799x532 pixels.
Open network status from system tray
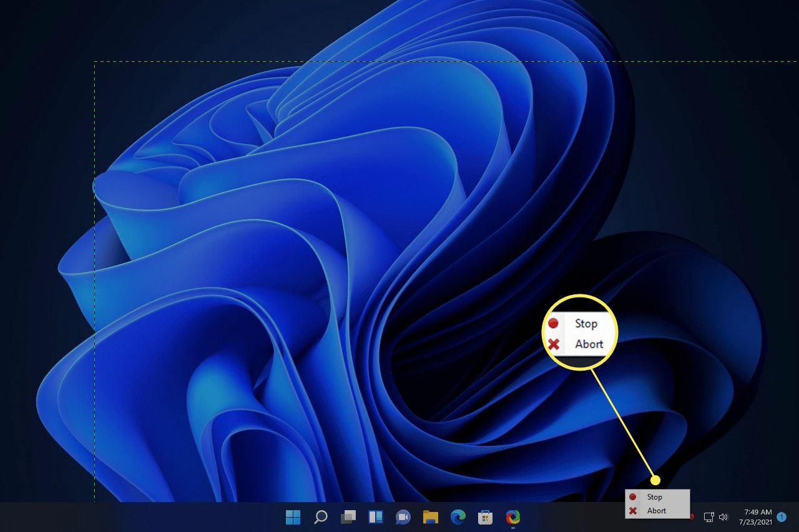[x=708, y=517]
